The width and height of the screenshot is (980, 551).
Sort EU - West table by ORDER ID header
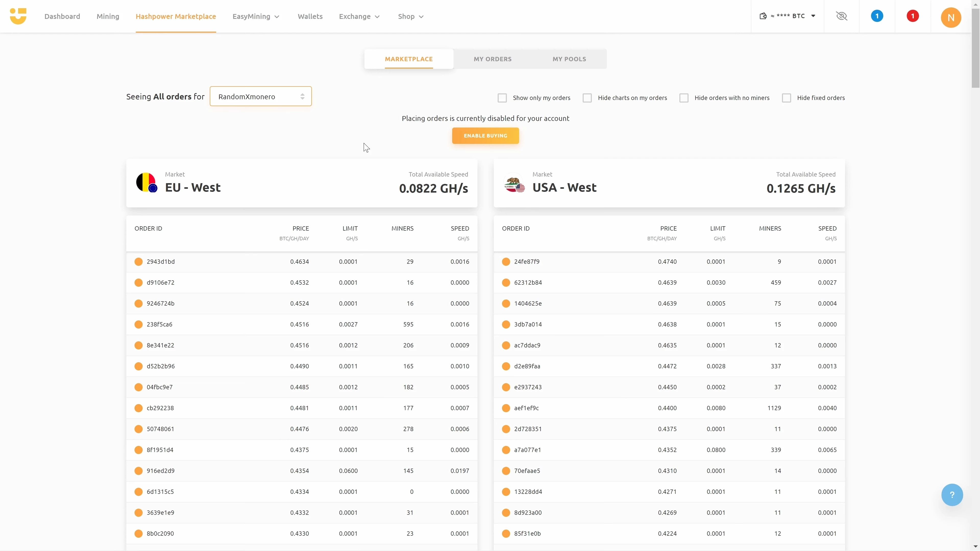pyautogui.click(x=148, y=229)
